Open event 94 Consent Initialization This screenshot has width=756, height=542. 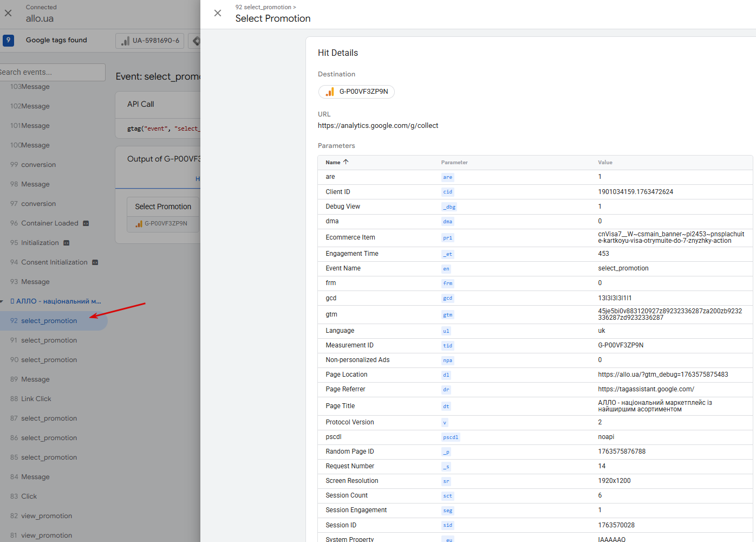click(x=53, y=262)
